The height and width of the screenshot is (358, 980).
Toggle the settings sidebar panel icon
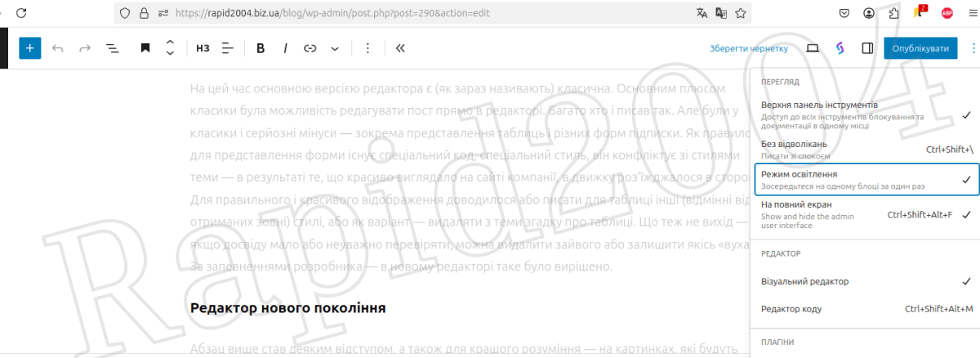(867, 48)
